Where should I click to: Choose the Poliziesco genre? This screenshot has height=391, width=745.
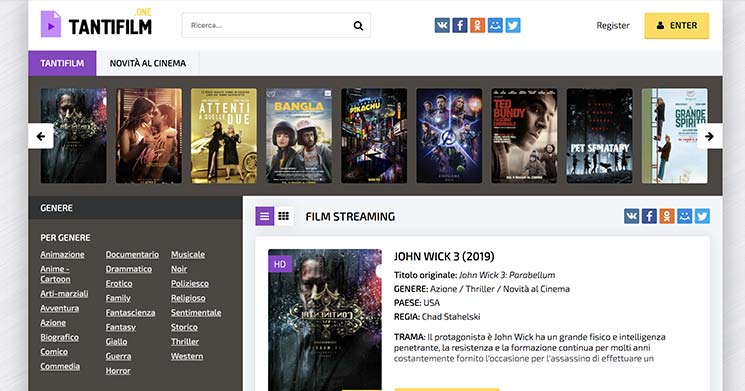click(x=190, y=284)
